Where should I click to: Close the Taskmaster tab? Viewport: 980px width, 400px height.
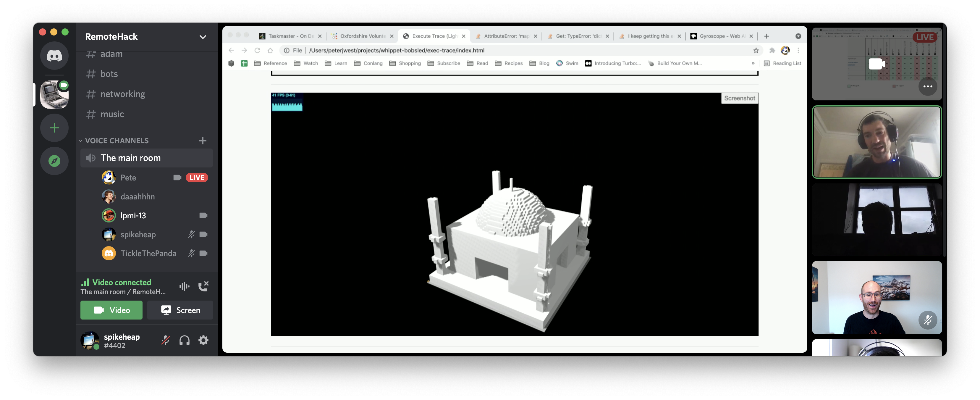(320, 36)
